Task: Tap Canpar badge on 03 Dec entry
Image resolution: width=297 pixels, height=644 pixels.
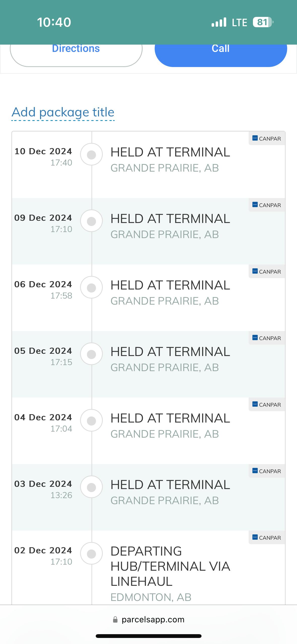Action: [x=267, y=471]
